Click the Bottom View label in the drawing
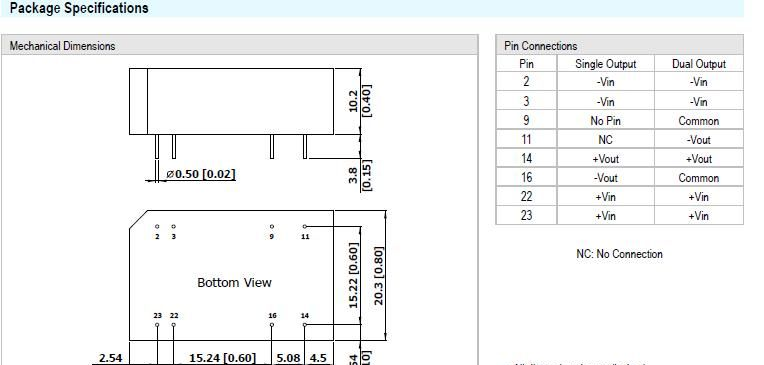This screenshot has width=764, height=365. (x=234, y=283)
